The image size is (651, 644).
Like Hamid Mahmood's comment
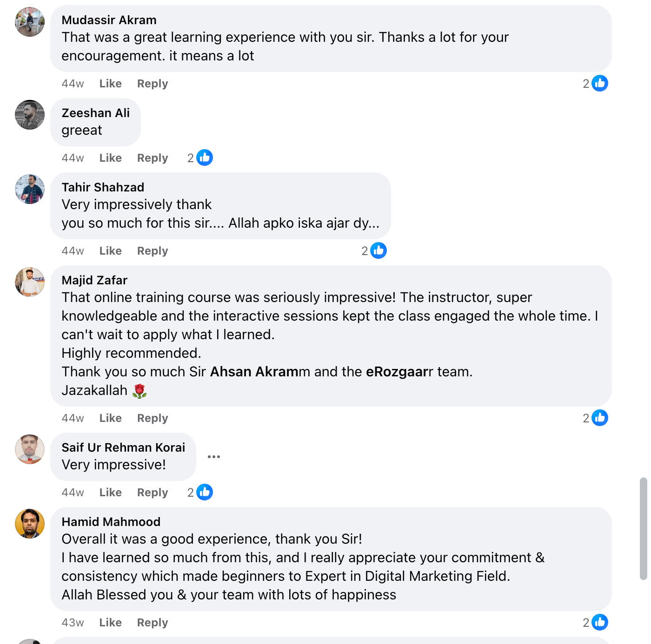(110, 623)
